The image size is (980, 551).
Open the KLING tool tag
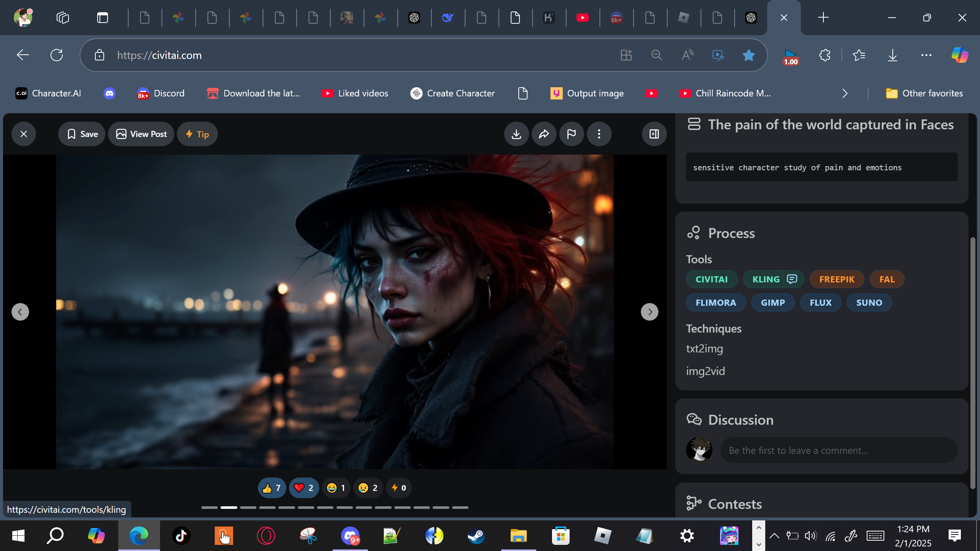(766, 279)
